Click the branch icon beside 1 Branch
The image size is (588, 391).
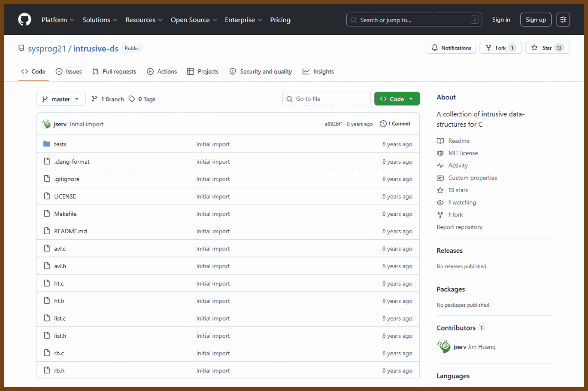[95, 99]
